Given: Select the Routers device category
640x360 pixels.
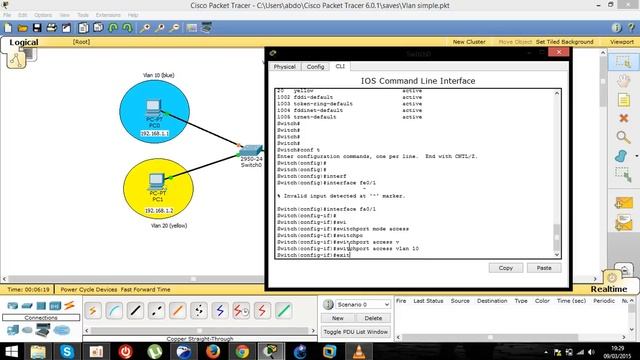Looking at the screenshot, I should point(13,306).
